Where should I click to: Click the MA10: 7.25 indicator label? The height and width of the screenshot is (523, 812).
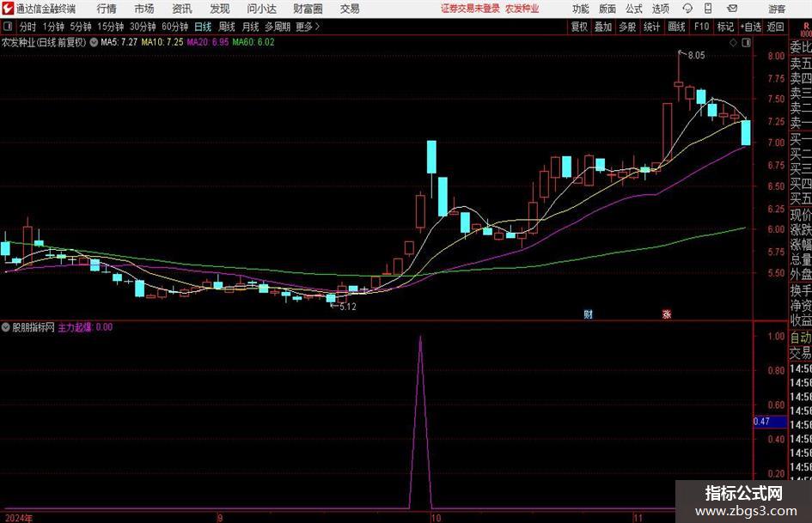tap(162, 42)
